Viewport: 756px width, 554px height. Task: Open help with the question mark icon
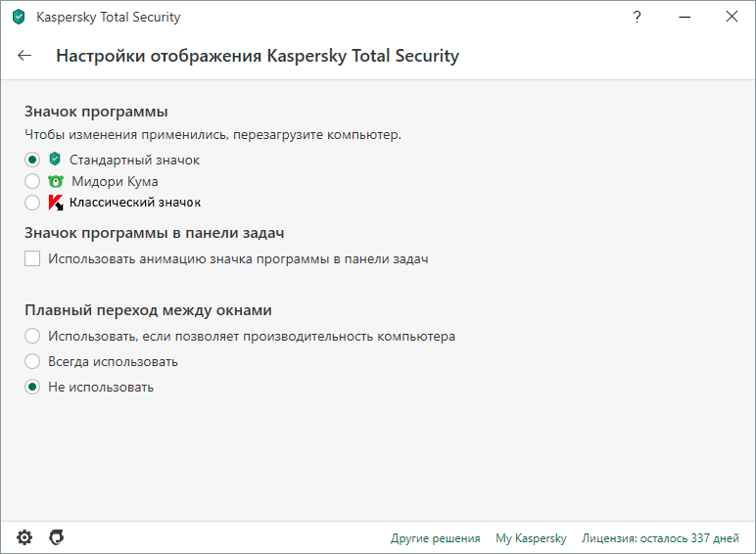tap(638, 17)
